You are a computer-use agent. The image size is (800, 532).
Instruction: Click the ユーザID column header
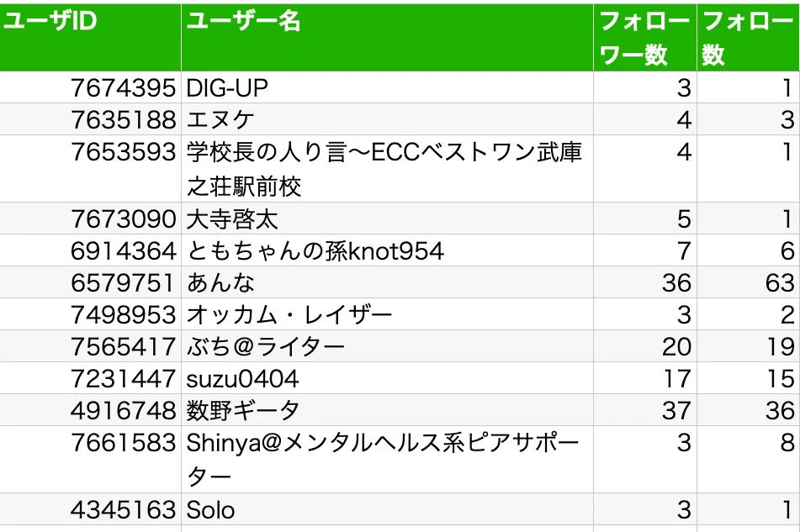90,37
